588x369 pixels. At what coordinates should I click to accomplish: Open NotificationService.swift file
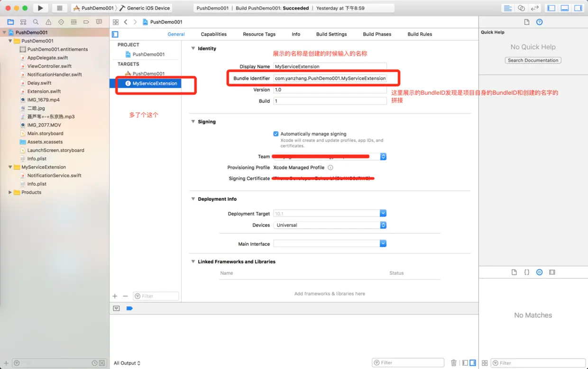(54, 175)
